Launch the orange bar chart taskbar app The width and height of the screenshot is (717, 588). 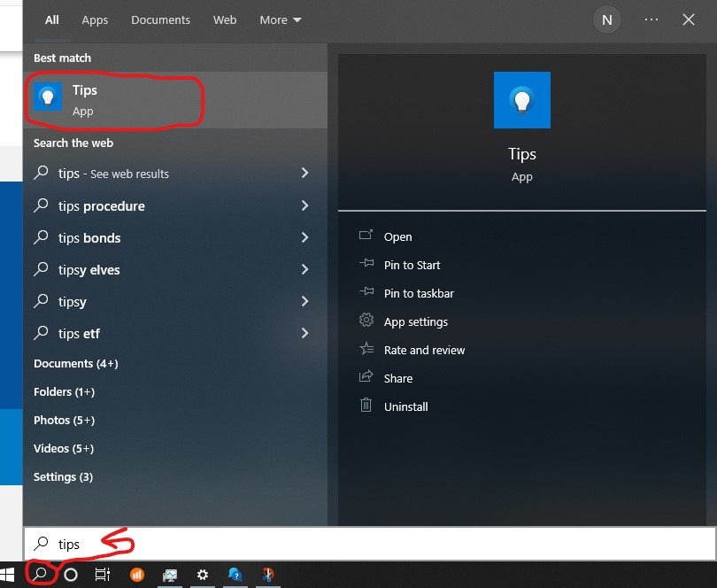coord(136,574)
